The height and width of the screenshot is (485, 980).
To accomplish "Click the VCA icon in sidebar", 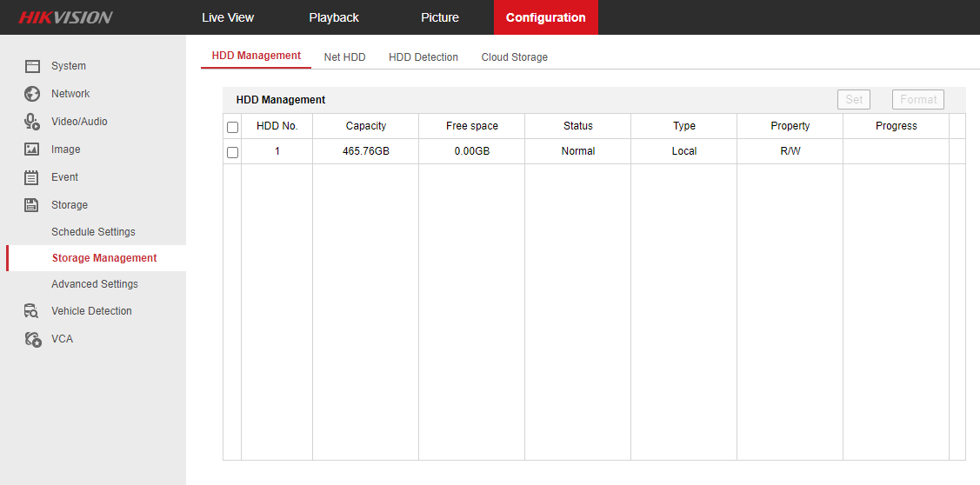I will click(32, 339).
